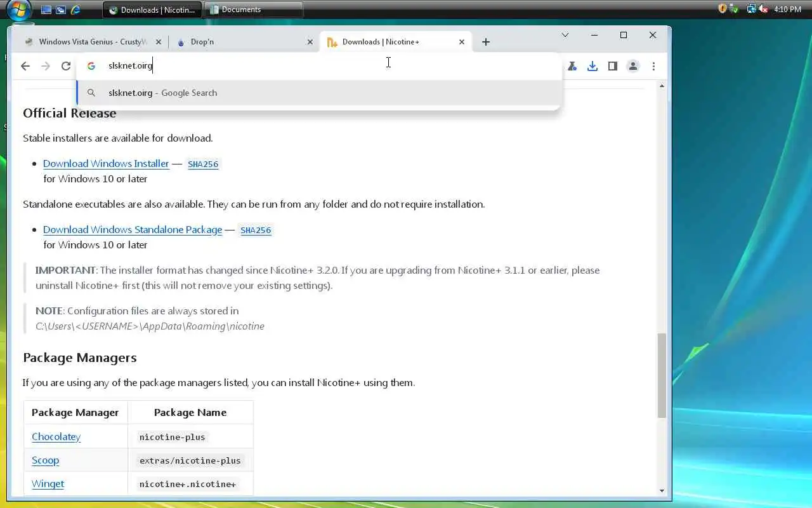
Task: Switch to the Drop'n tab
Action: pyautogui.click(x=244, y=42)
